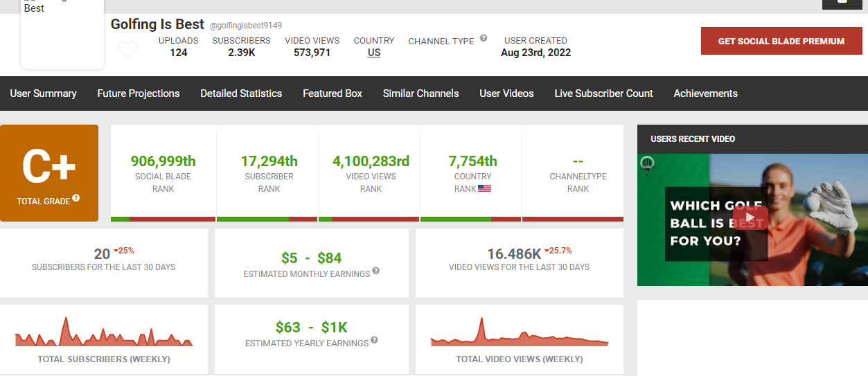Click the Country Rank progress bar
This screenshot has width=868, height=376.
pos(471,219)
